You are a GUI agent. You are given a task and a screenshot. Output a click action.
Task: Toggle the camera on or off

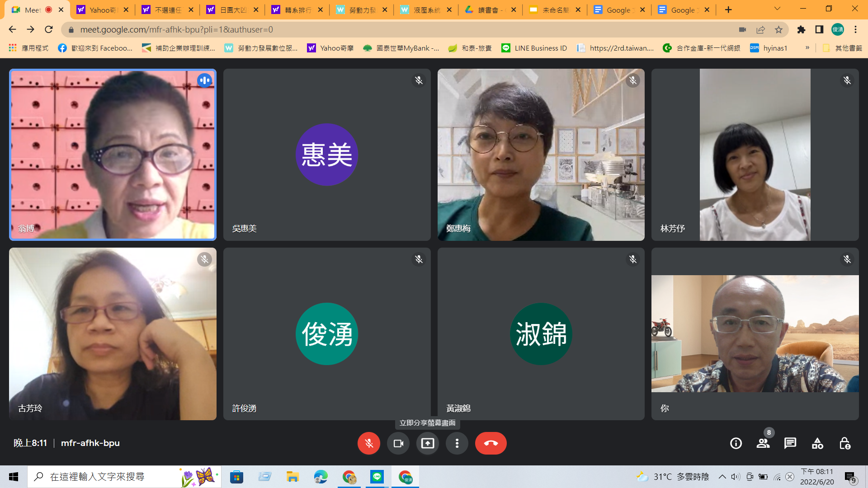click(398, 443)
